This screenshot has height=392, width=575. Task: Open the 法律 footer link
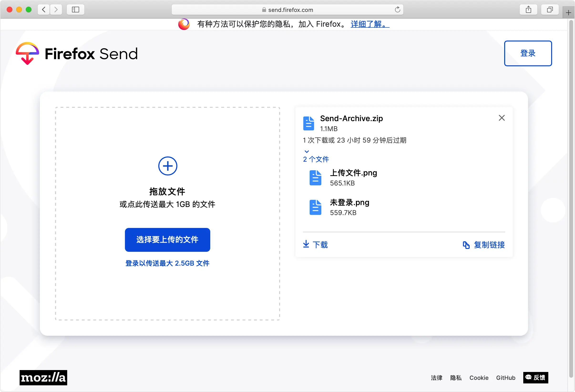(x=436, y=378)
